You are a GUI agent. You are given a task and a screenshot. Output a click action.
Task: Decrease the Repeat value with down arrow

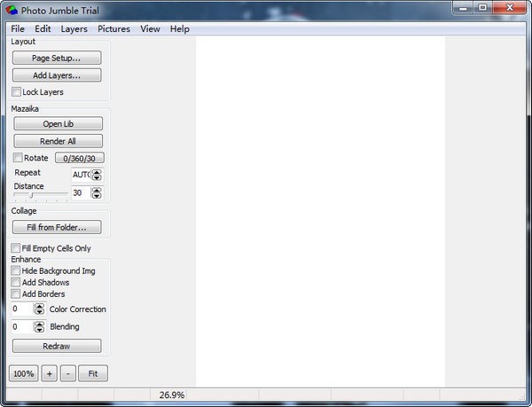click(x=97, y=177)
